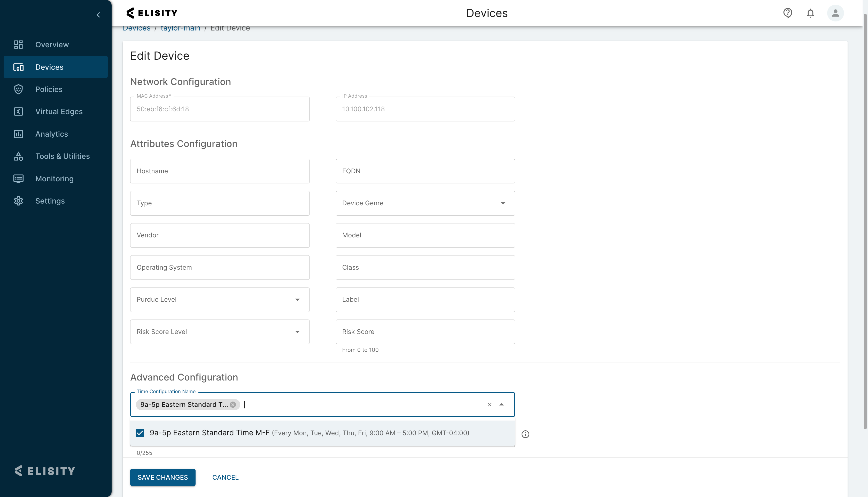This screenshot has height=497, width=868.
Task: Collapse the Time Configuration Name list arrow
Action: [x=501, y=405]
